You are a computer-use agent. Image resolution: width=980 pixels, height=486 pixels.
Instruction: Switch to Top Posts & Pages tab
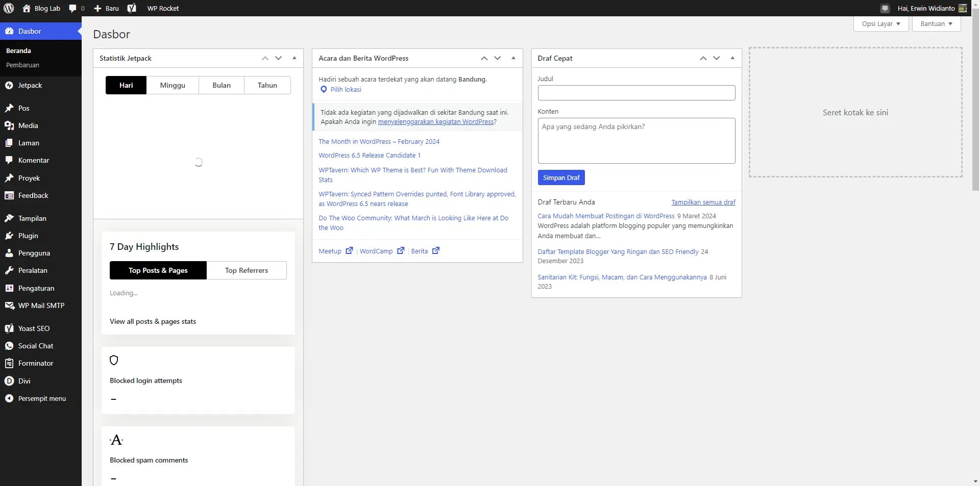[158, 270]
